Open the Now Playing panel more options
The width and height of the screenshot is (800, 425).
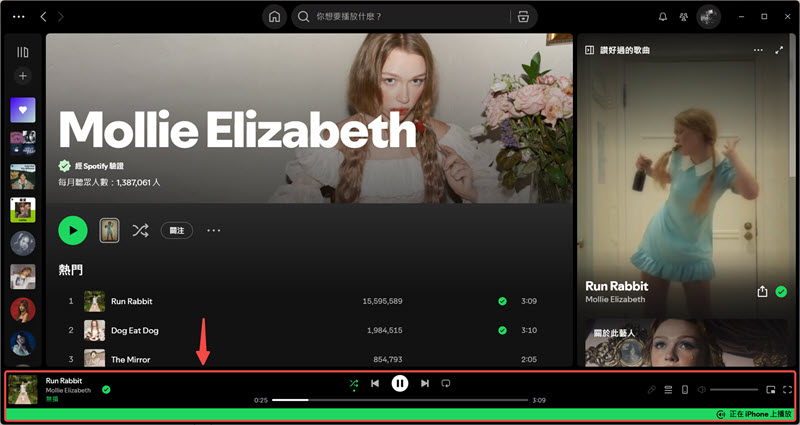(x=758, y=50)
